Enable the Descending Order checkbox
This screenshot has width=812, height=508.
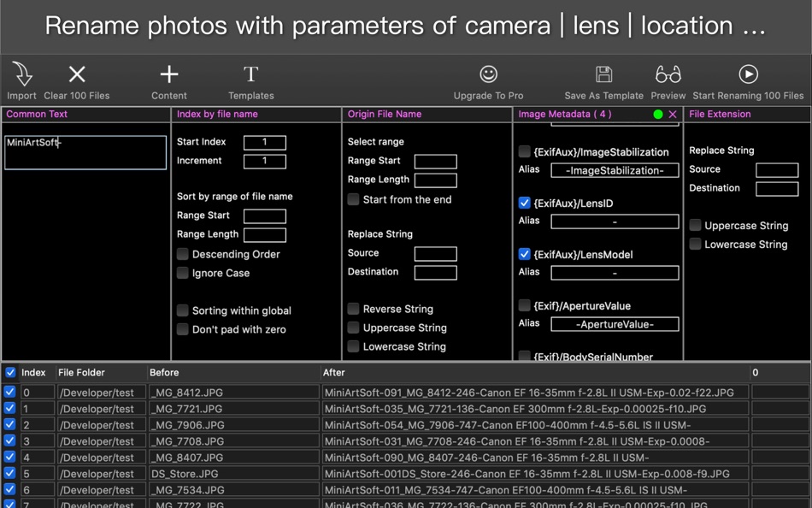pyautogui.click(x=183, y=254)
